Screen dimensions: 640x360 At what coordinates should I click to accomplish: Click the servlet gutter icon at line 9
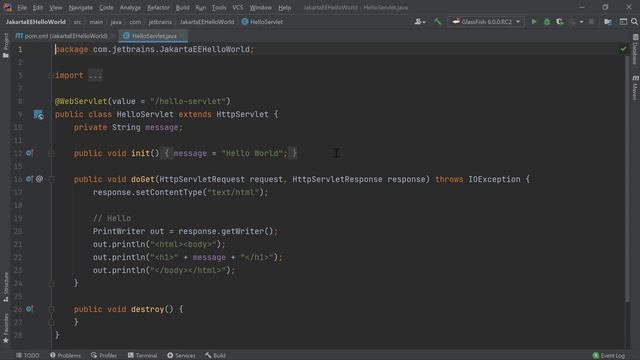pyautogui.click(x=38, y=115)
